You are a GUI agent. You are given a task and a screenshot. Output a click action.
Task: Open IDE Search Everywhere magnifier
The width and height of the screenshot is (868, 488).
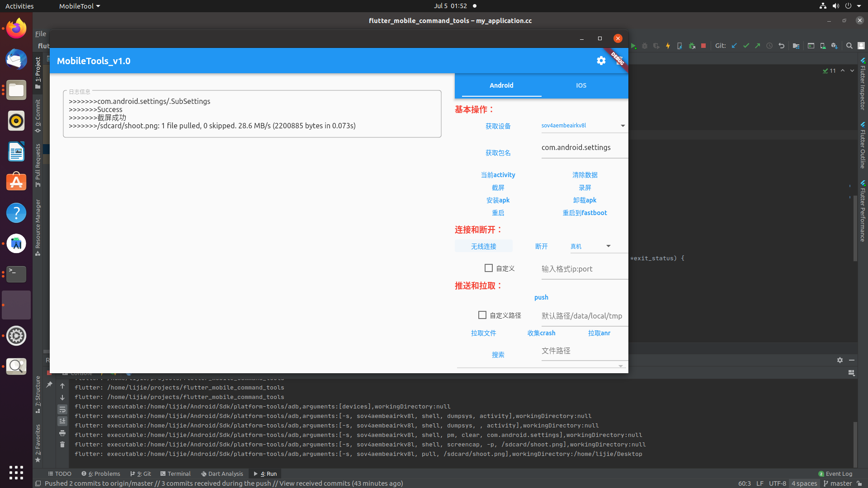(x=849, y=46)
